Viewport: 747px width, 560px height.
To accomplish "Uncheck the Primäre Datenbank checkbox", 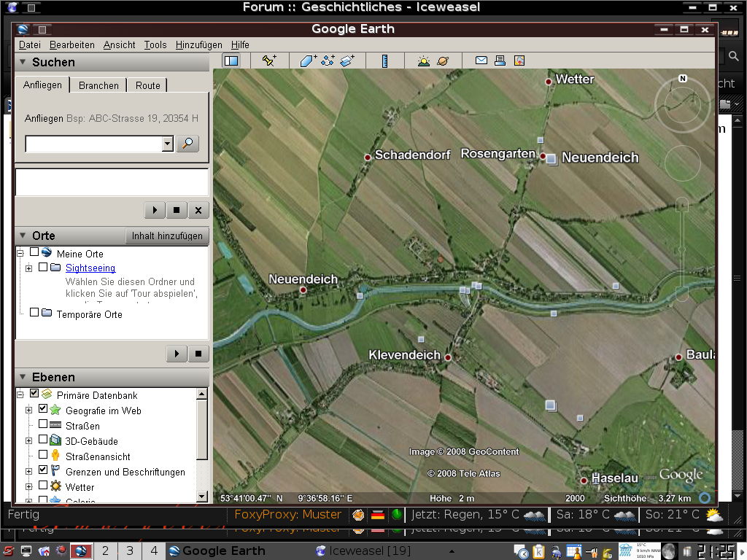I will point(34,393).
